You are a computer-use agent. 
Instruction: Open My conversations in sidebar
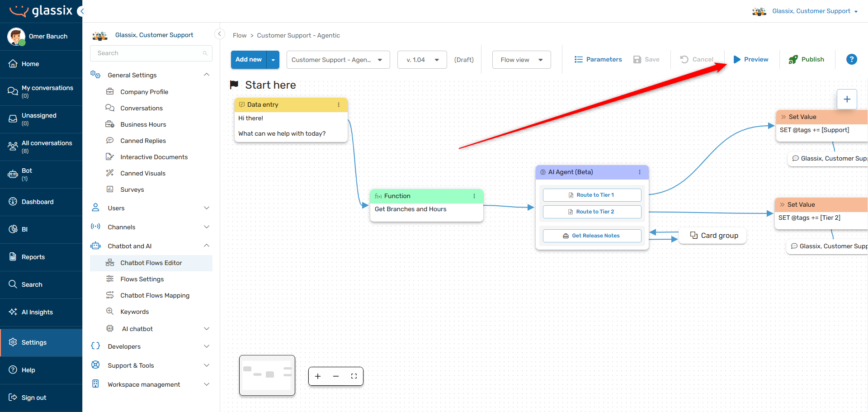pyautogui.click(x=41, y=91)
